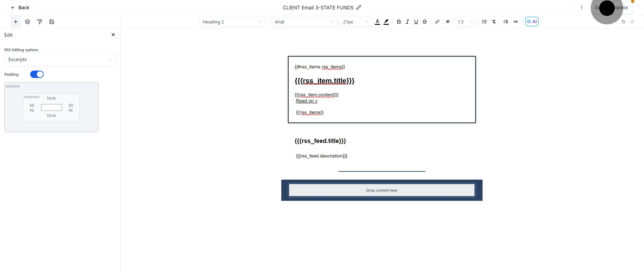Viewport: 644px width, 277px height.
Task: Open the layers panel icon
Action: [x=28, y=22]
